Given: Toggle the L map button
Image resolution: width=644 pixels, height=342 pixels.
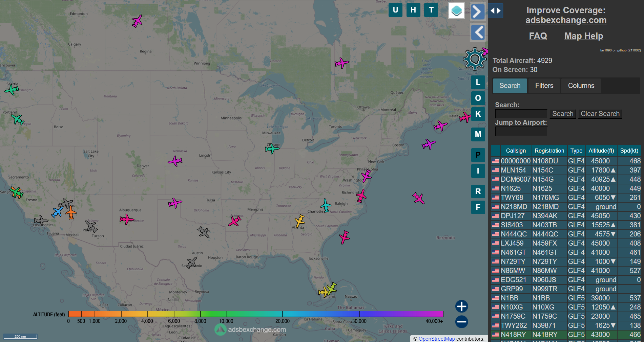Looking at the screenshot, I should (x=478, y=82).
